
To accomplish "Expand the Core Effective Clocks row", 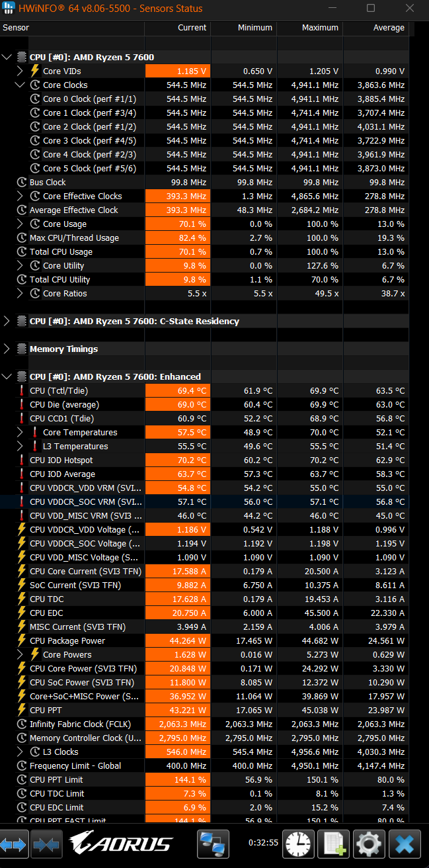I will click(x=20, y=196).
